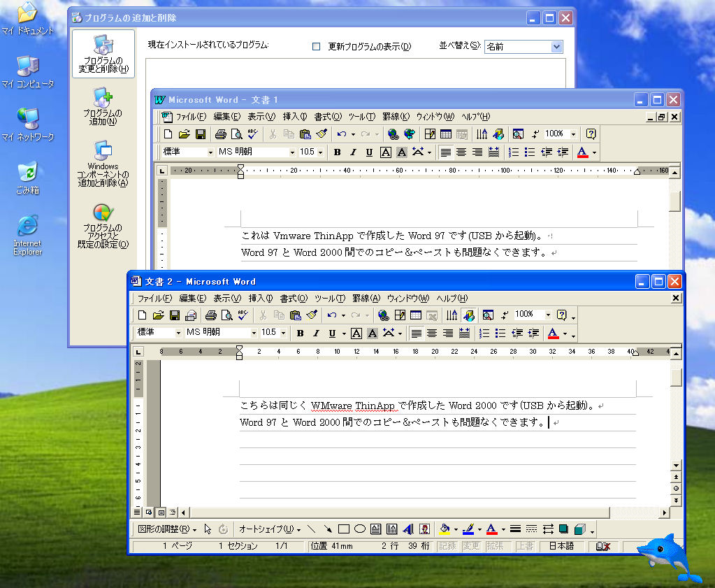Insert Clip Art from drawing toolbar

(424, 529)
